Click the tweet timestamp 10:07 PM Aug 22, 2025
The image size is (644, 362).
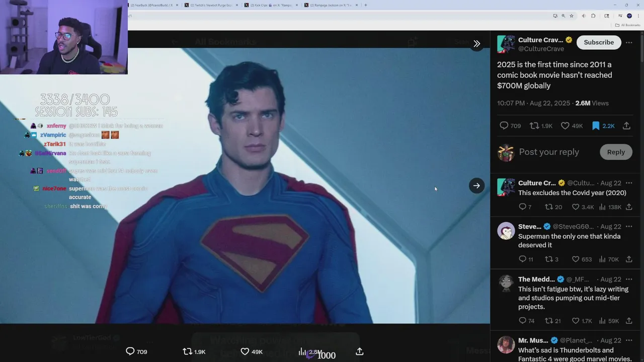(533, 103)
